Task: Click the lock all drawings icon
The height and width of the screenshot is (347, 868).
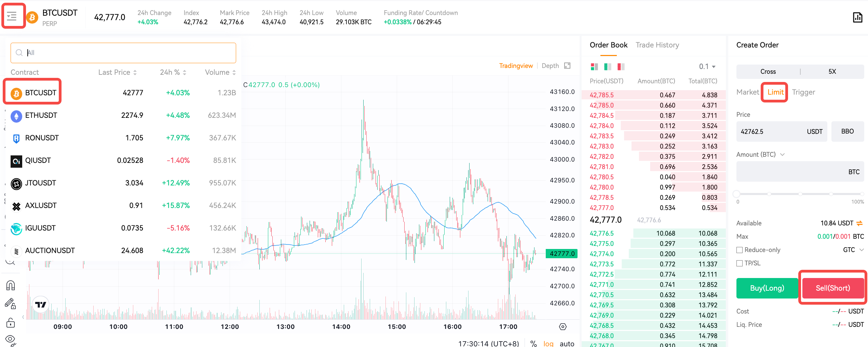Action: pyautogui.click(x=11, y=322)
